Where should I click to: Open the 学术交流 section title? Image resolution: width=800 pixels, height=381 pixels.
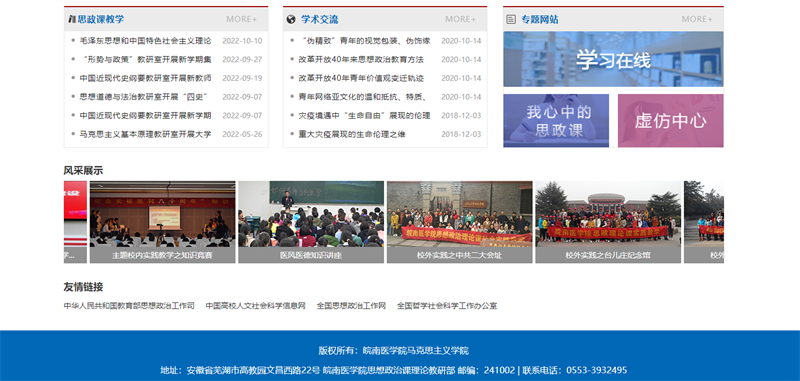point(319,19)
